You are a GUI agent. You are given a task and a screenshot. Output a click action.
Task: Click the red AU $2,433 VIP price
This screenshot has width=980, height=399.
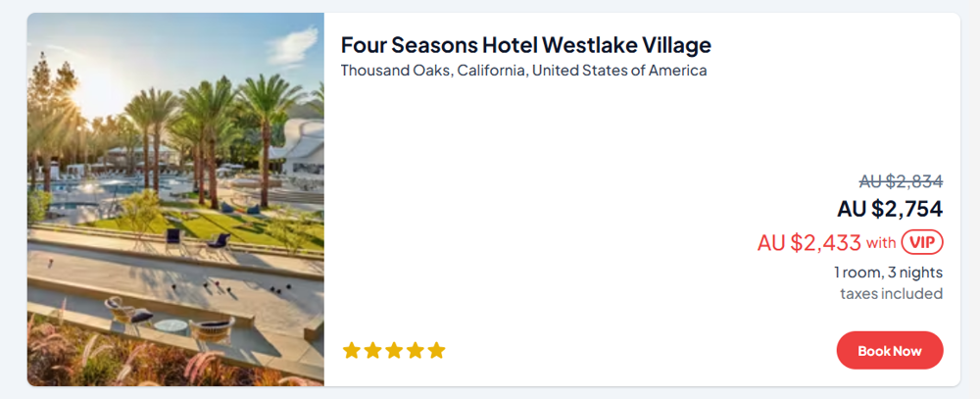pyautogui.click(x=808, y=242)
